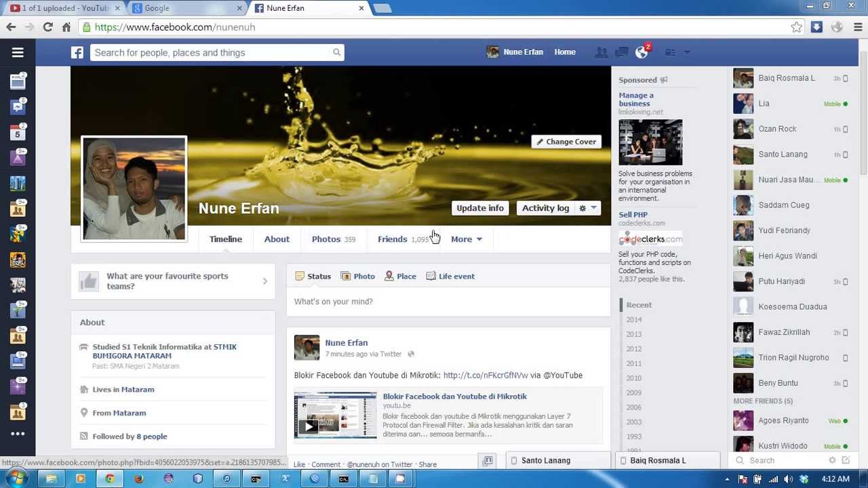This screenshot has height=488, width=868.
Task: Open account menu dropdown arrow in top bar
Action: pyautogui.click(x=686, y=52)
